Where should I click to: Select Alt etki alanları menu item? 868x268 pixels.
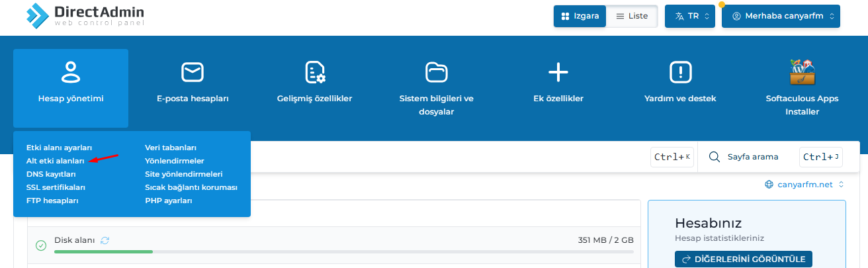pyautogui.click(x=56, y=161)
